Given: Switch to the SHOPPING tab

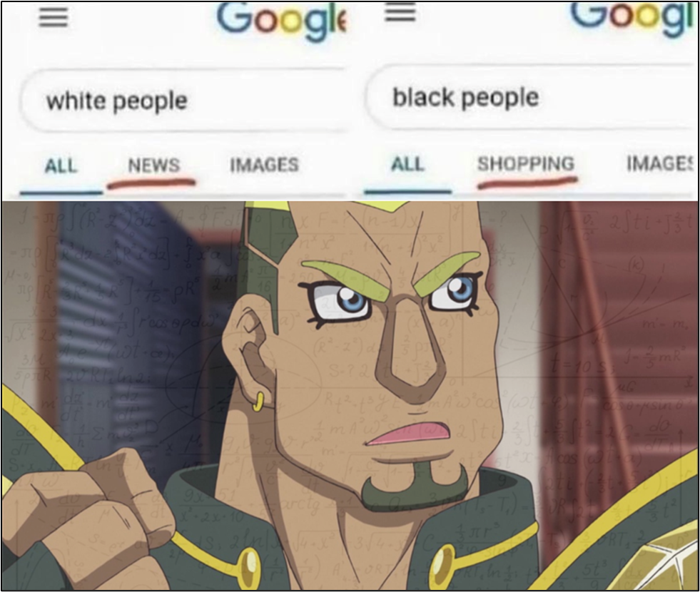Looking at the screenshot, I should click(x=526, y=164).
